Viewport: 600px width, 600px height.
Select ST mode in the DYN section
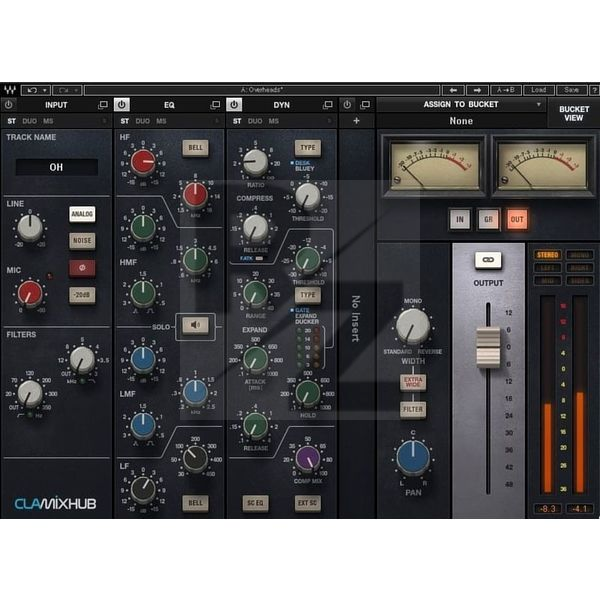pyautogui.click(x=237, y=121)
